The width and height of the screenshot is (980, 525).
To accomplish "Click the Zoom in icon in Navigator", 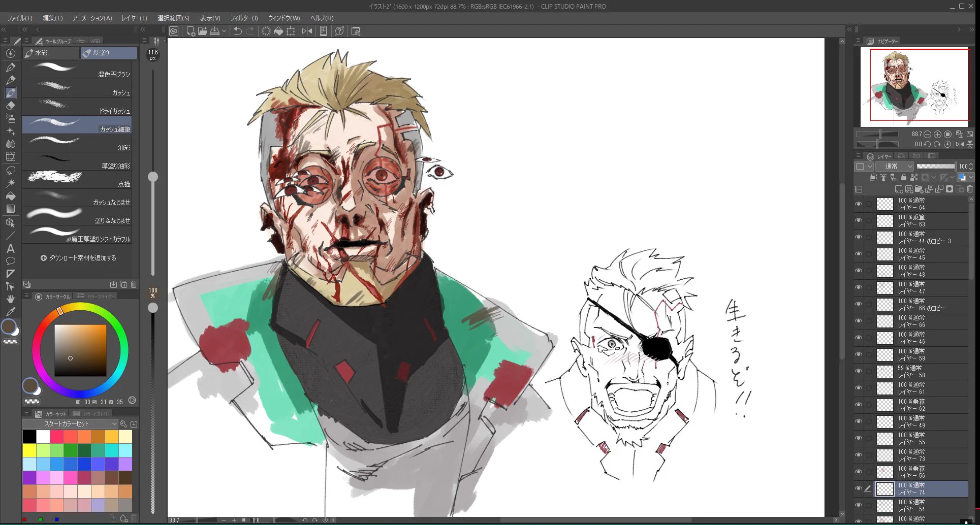I will [937, 134].
